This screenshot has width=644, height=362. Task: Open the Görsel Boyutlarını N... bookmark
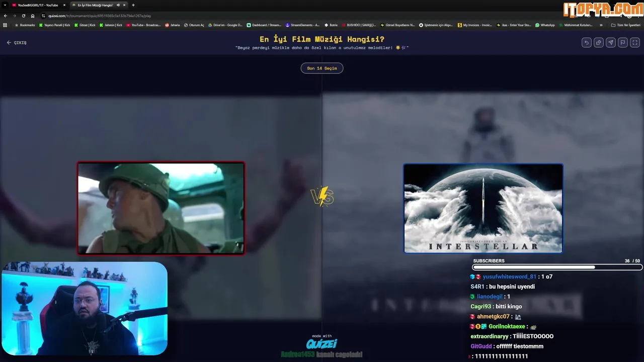397,25
